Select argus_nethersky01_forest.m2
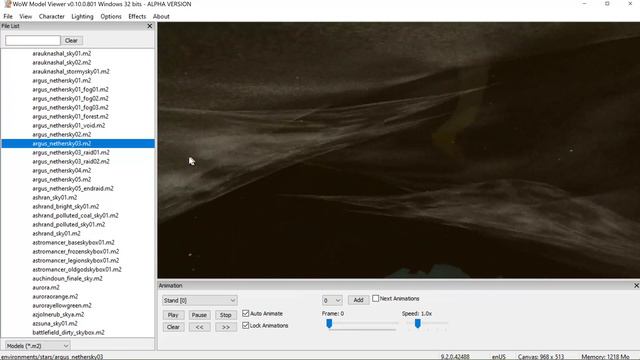 click(71, 116)
